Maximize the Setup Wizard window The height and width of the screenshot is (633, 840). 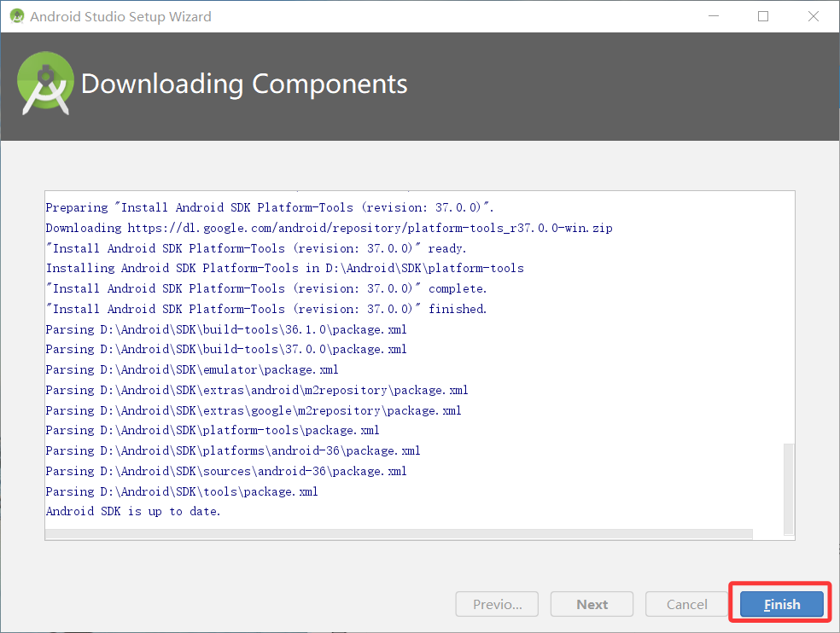[763, 16]
